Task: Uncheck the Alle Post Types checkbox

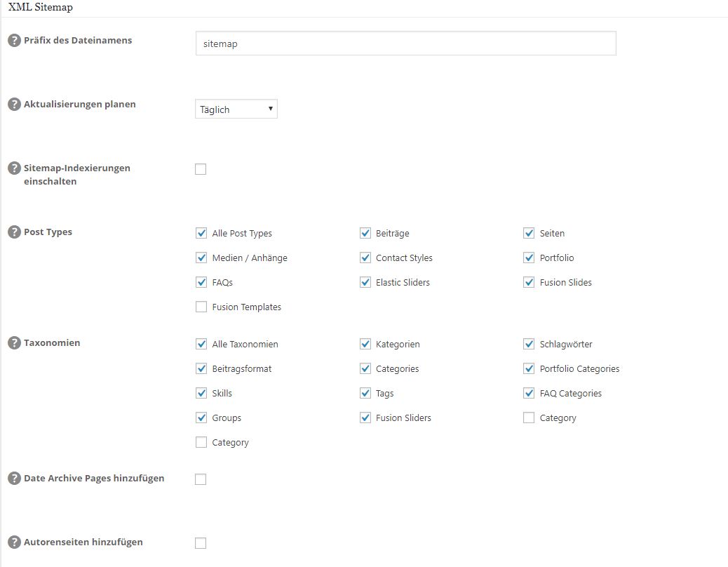Action: (201, 233)
